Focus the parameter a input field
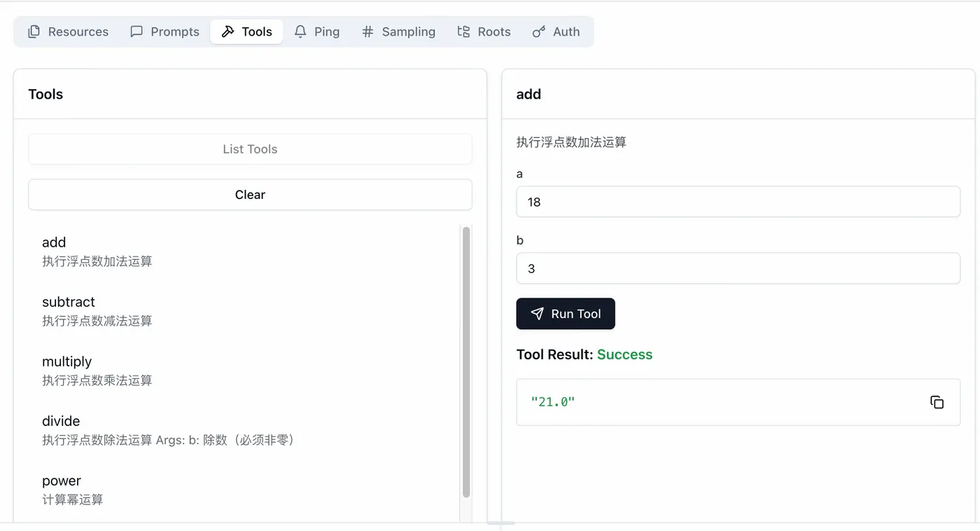 738,202
